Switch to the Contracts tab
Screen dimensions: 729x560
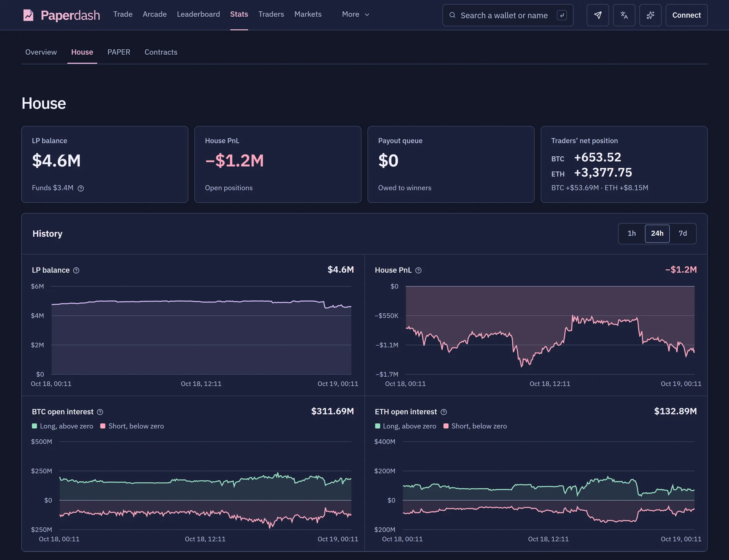tap(161, 52)
